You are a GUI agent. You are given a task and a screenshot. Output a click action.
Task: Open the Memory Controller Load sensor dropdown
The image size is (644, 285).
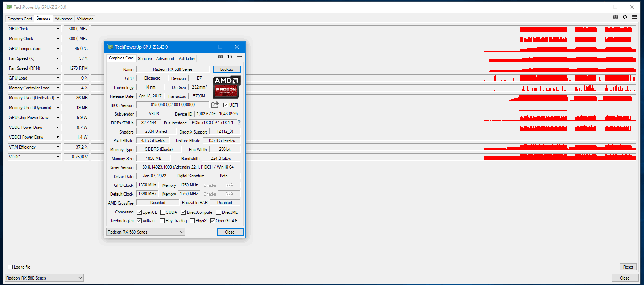(58, 88)
